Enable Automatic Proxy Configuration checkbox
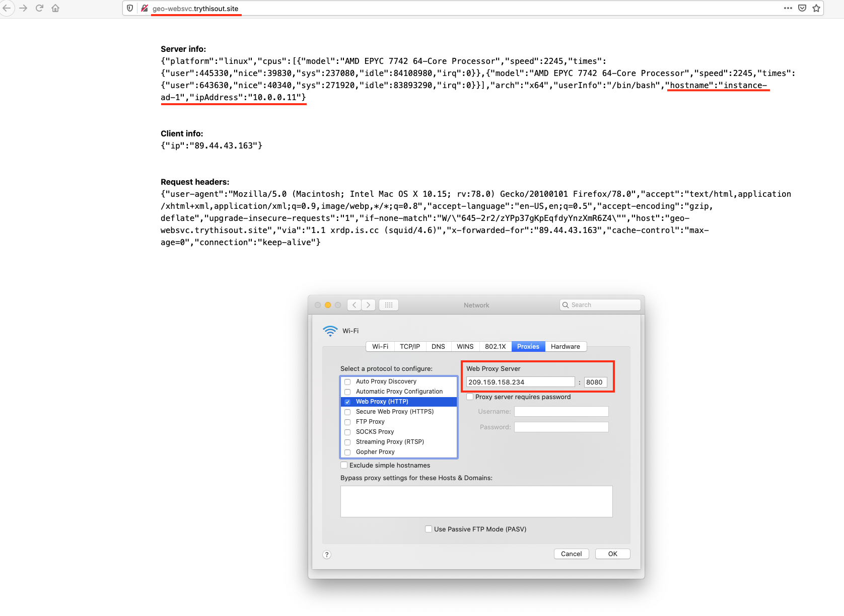844x616 pixels. (347, 392)
